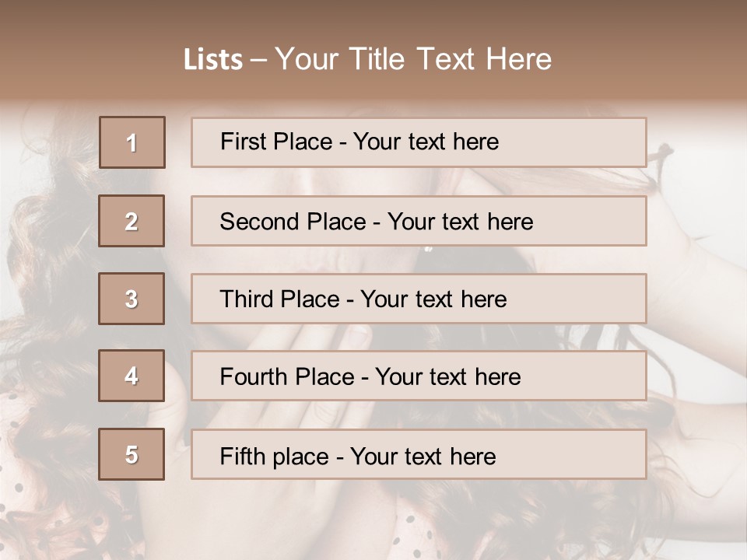The width and height of the screenshot is (747, 560).
Task: Click the dash in the slide title
Action: tap(259, 59)
